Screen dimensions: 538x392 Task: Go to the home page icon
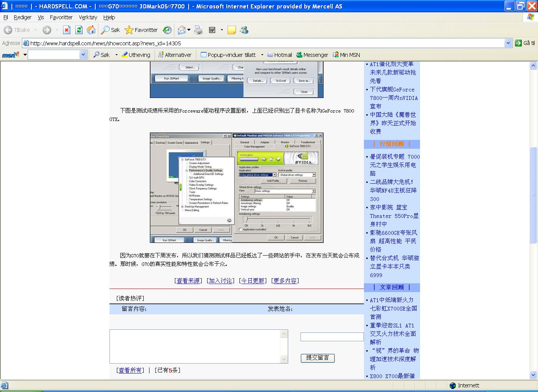(x=91, y=30)
